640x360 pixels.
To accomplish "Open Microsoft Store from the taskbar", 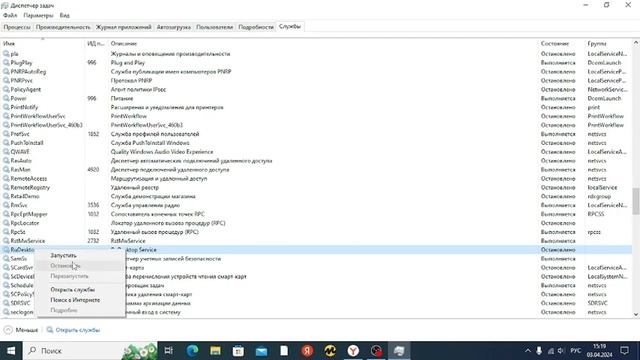I will point(238,351).
